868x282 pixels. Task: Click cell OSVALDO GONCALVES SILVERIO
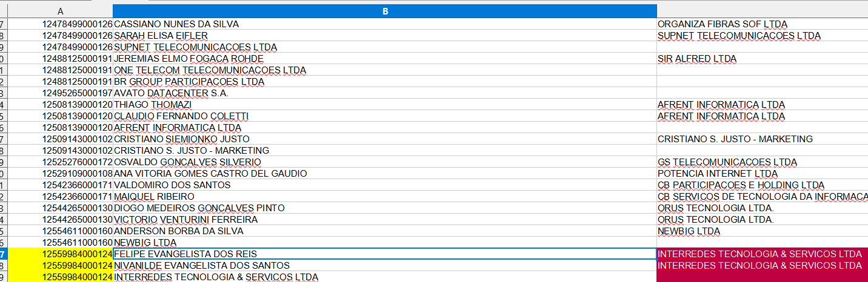coord(385,162)
